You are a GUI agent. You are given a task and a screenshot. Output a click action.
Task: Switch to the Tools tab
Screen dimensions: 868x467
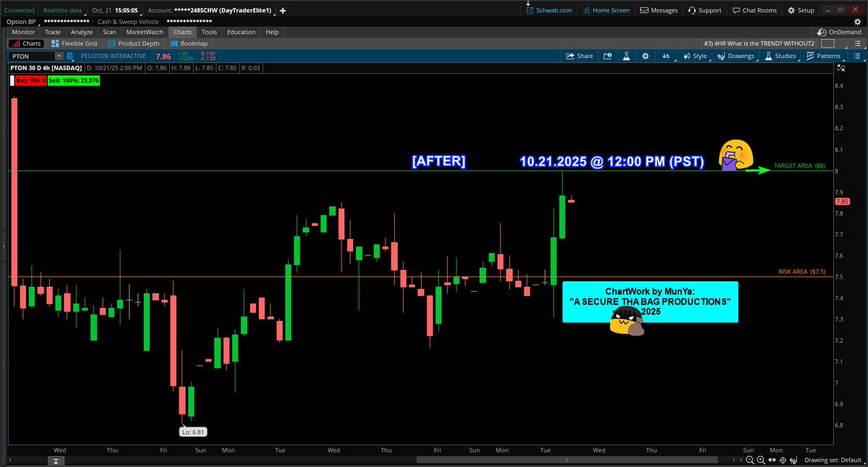pos(209,32)
